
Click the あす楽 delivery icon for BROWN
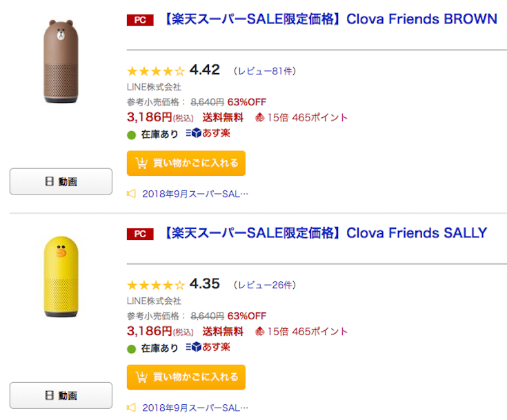[x=208, y=133]
